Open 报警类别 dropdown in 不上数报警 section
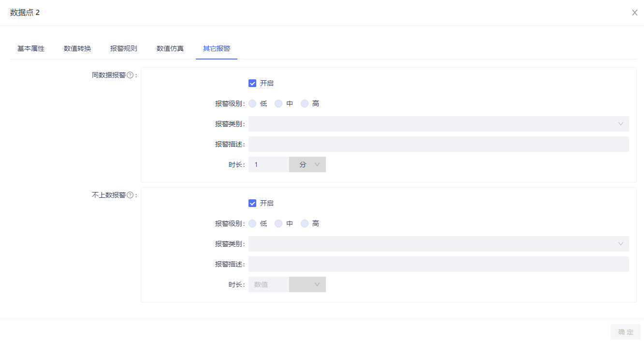The width and height of the screenshot is (644, 342). click(439, 244)
